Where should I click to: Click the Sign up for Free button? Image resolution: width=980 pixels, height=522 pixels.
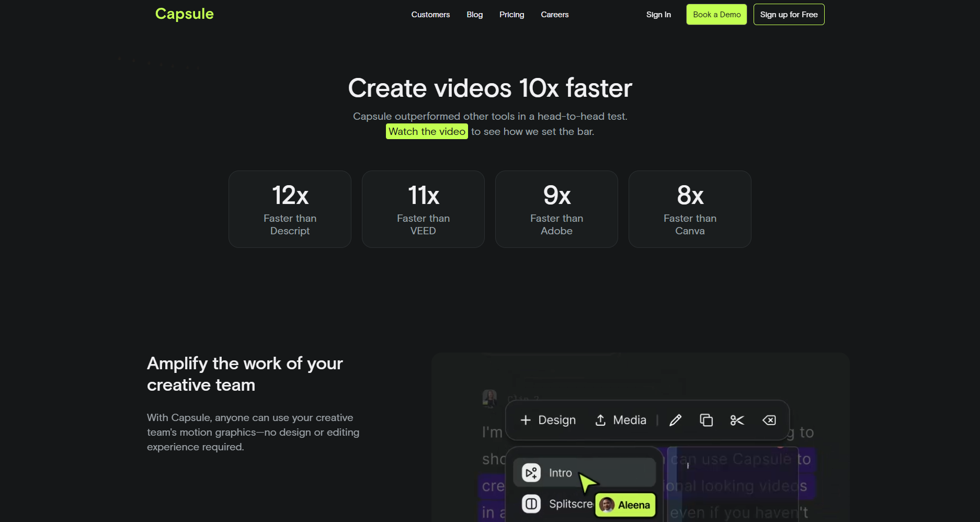pos(789,15)
